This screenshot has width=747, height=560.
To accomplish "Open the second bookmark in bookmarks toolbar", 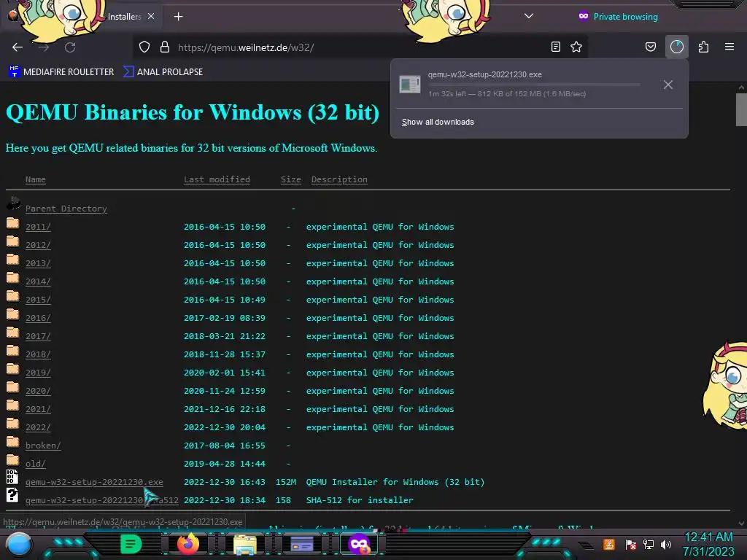I will tap(163, 72).
